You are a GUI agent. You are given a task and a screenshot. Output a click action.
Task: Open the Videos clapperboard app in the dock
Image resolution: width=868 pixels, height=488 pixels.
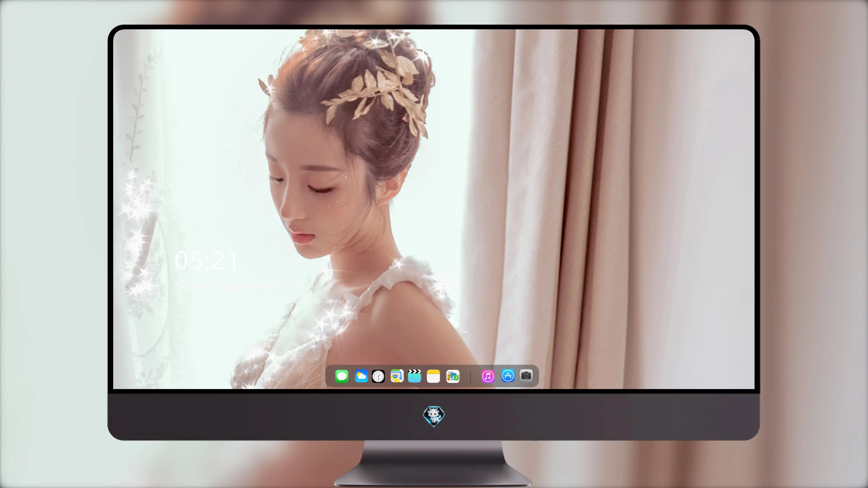click(x=415, y=376)
